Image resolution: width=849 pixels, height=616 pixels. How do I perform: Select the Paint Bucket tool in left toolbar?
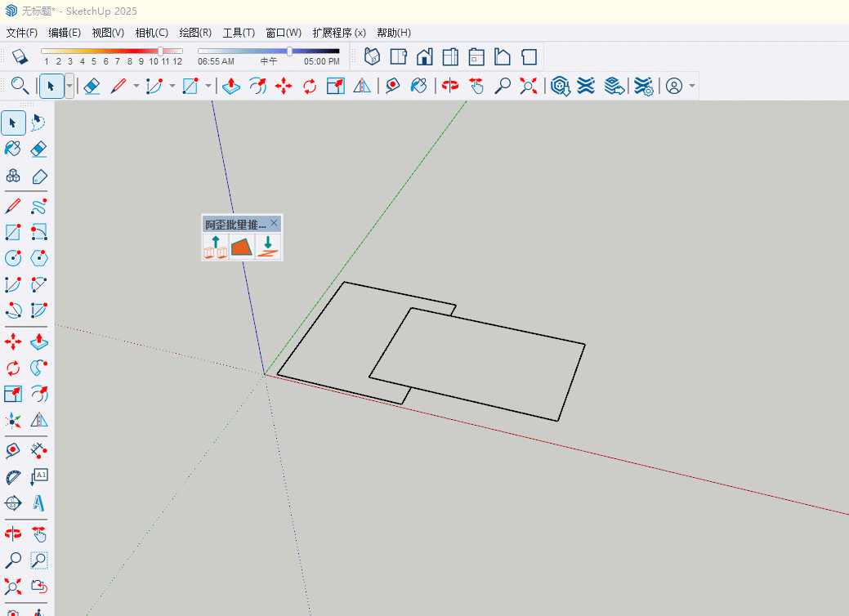[13, 149]
